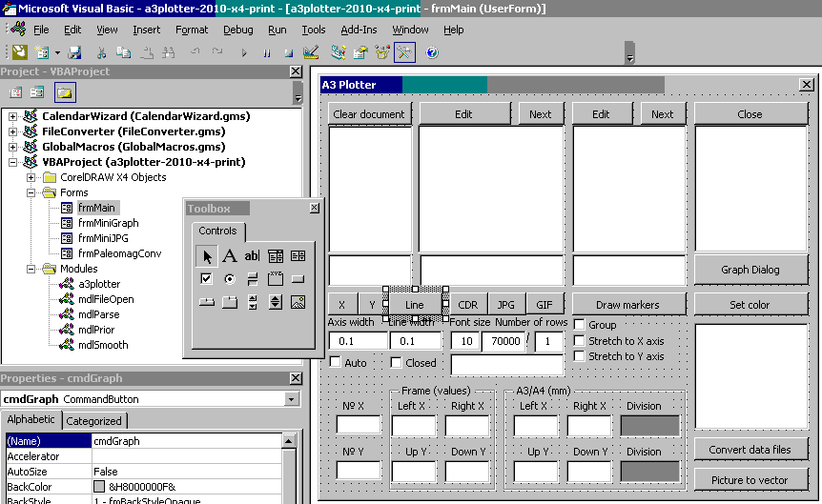Screen dimensions: 822x504
Task: Click the BackColor gray color swatch
Action: [99, 487]
